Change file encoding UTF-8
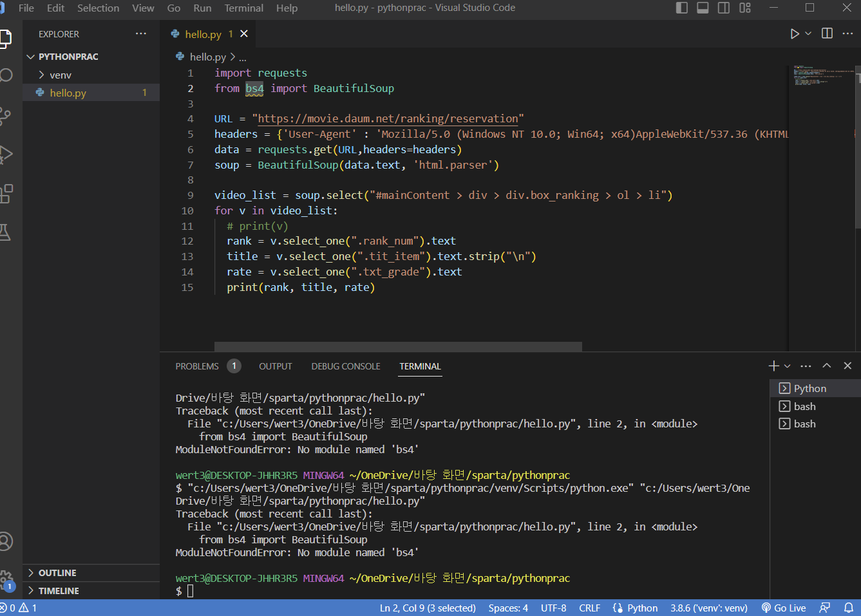 coord(554,608)
